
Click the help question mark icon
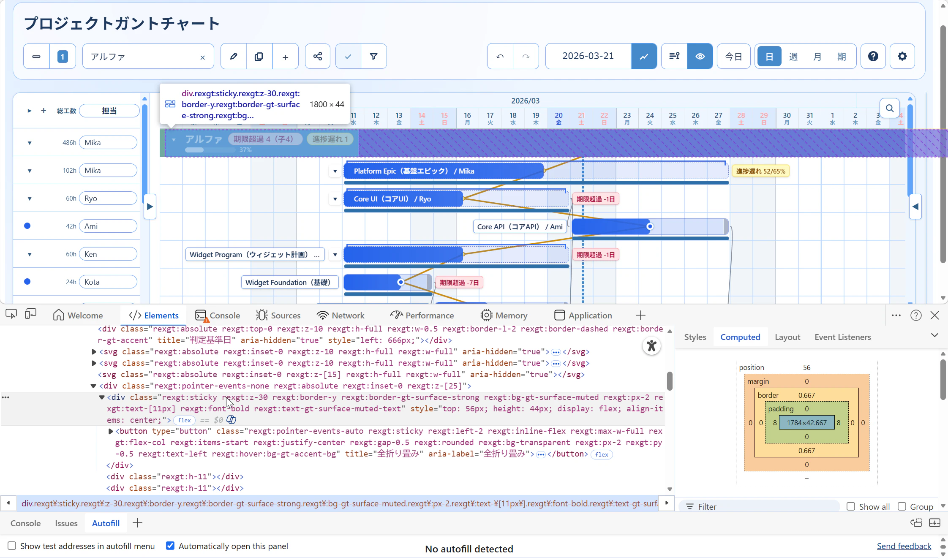(x=873, y=56)
